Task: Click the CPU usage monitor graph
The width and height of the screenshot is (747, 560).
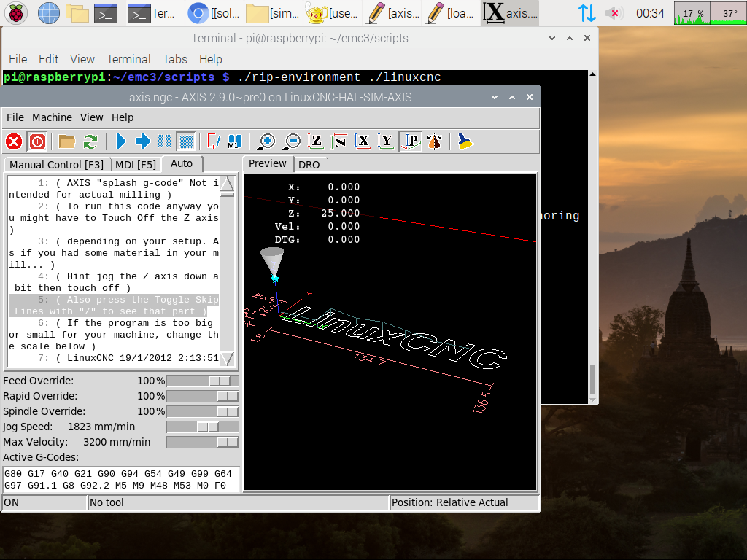Action: point(692,13)
